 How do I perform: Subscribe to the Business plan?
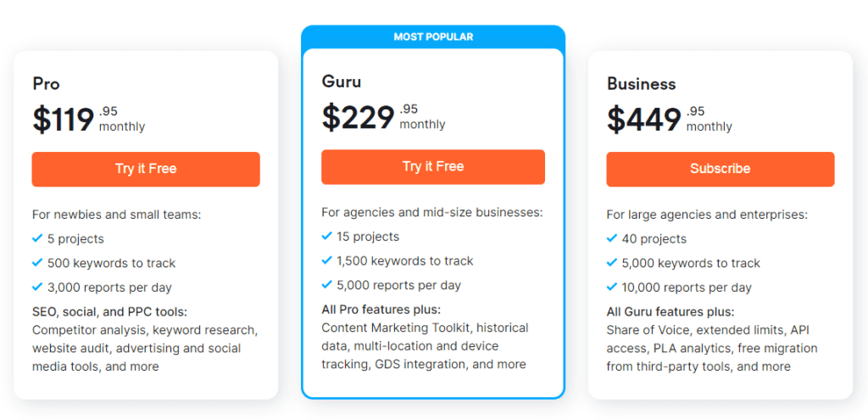click(721, 169)
